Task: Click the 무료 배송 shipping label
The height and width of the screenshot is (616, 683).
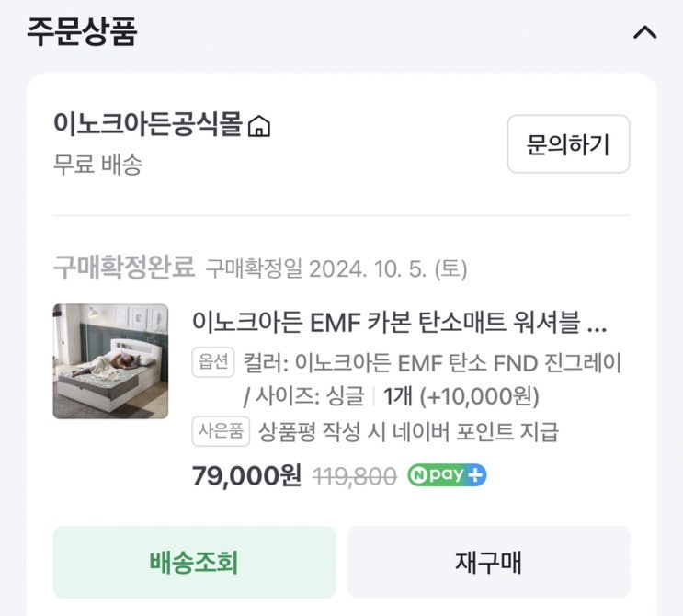Action: point(98,165)
